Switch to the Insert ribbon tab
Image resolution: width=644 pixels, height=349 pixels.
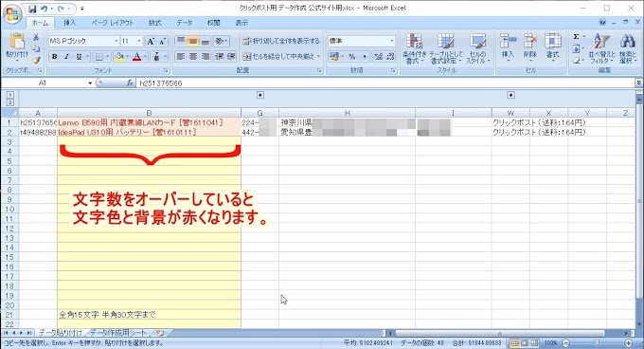[x=69, y=23]
